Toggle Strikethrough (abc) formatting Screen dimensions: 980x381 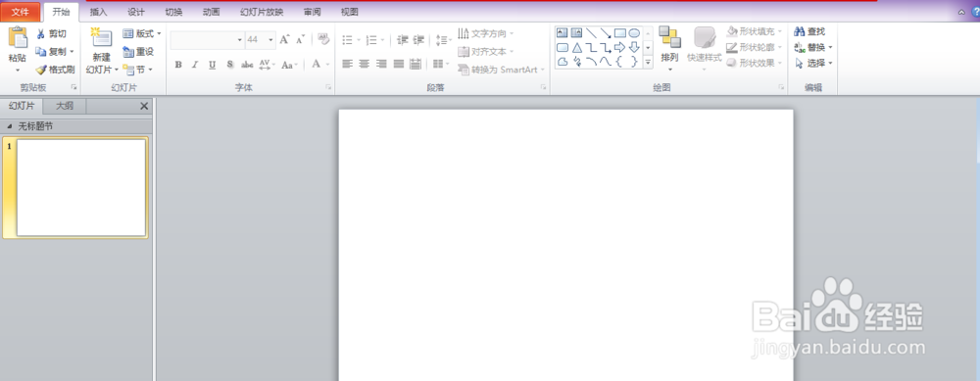point(247,65)
